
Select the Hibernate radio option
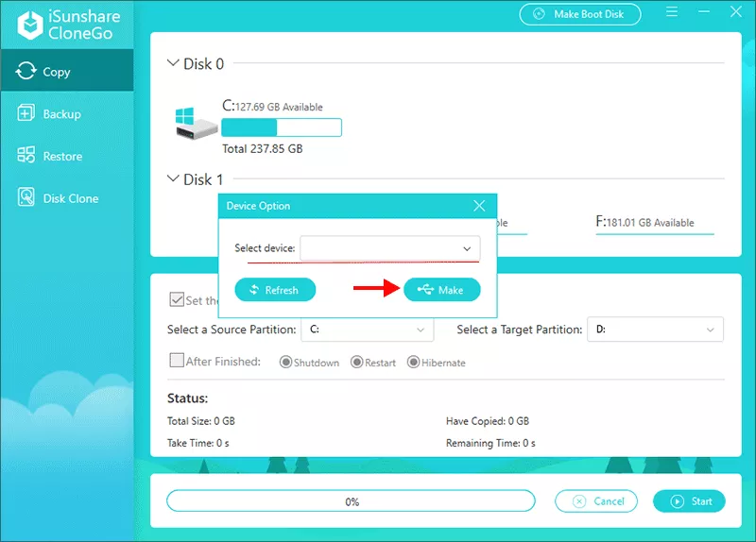click(x=413, y=362)
